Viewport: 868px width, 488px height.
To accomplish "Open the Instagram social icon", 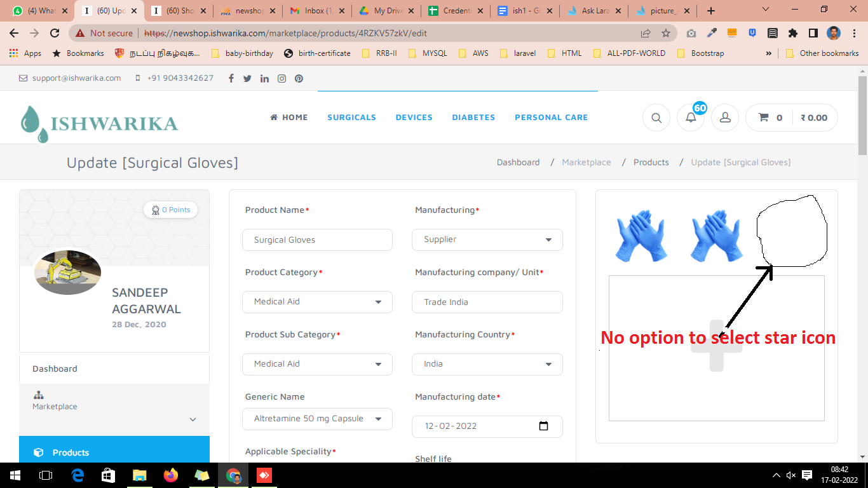I will click(281, 78).
